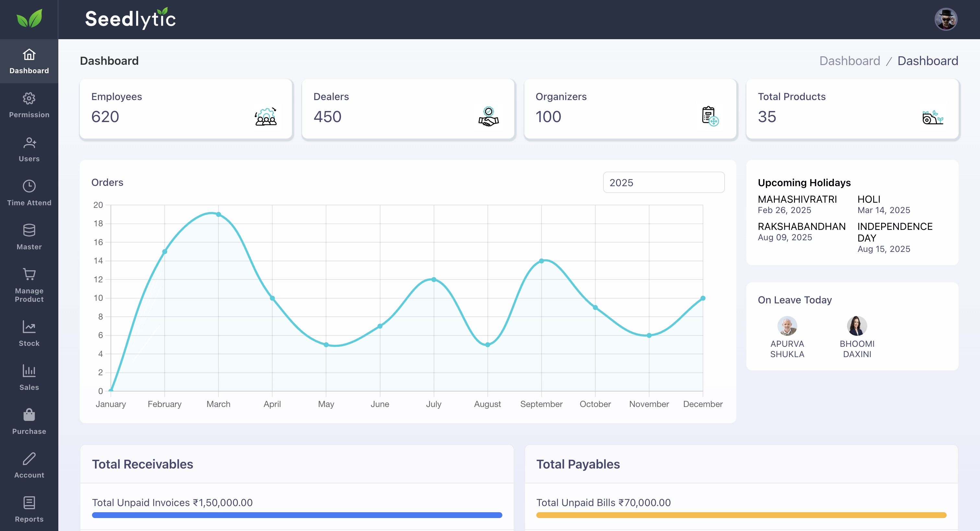The image size is (980, 531).
Task: Open the user profile avatar
Action: point(946,19)
